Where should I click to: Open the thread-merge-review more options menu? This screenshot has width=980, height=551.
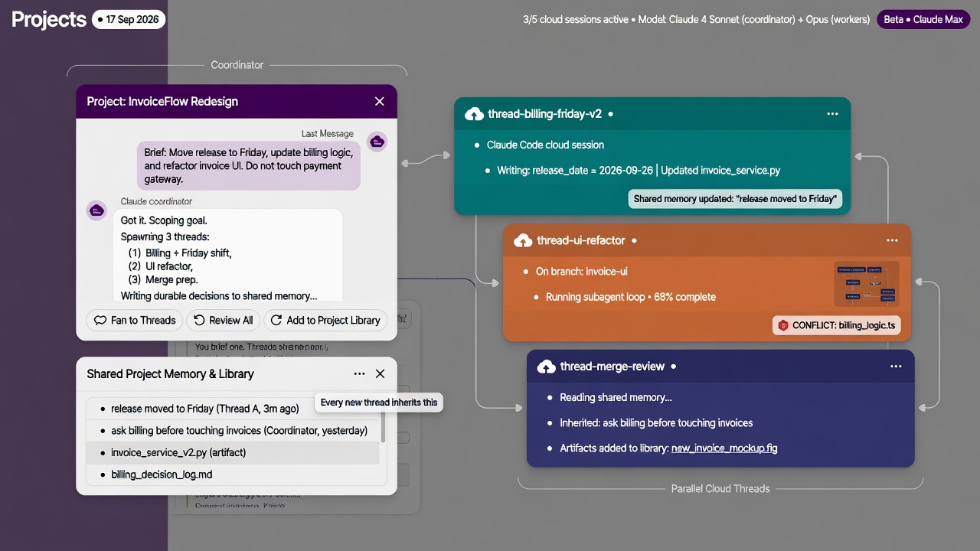(x=896, y=367)
